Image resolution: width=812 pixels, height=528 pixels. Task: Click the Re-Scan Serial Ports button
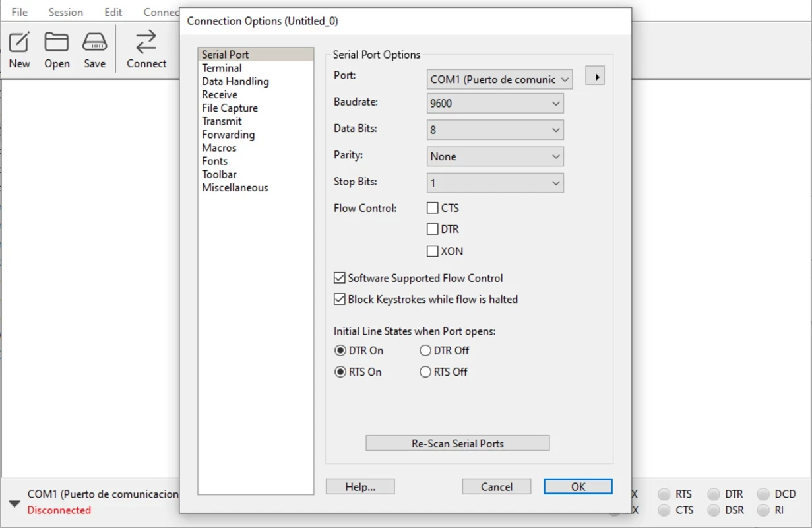[x=457, y=444]
